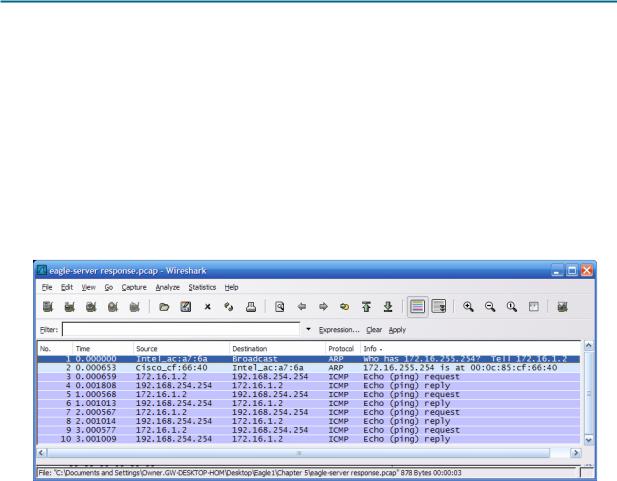
Task: Click the Expression... button
Action: click(339, 330)
